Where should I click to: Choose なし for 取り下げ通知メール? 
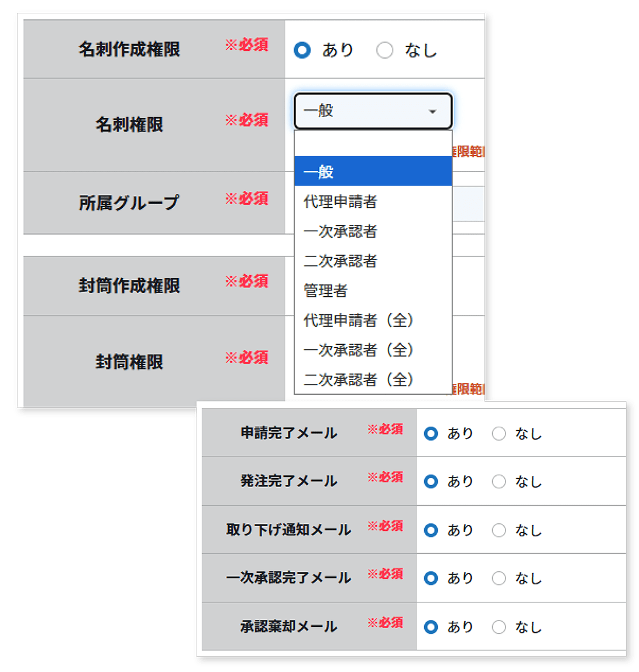tap(499, 530)
